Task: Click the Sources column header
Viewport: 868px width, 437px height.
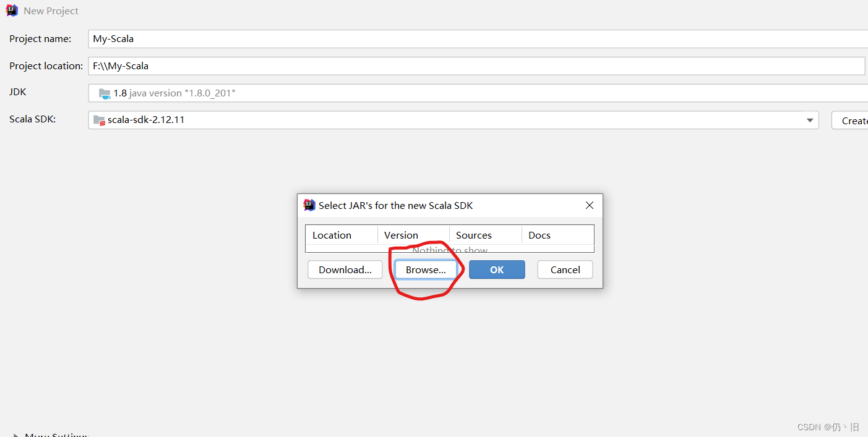Action: coord(486,235)
